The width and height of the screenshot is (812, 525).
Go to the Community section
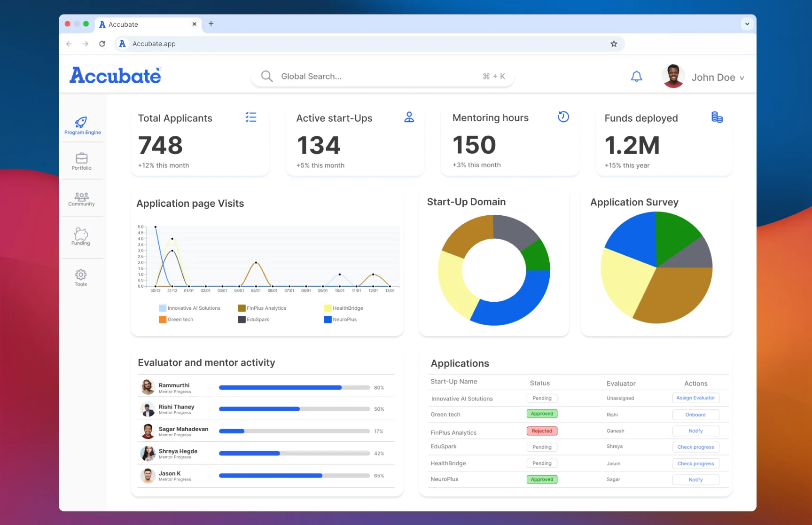click(82, 196)
